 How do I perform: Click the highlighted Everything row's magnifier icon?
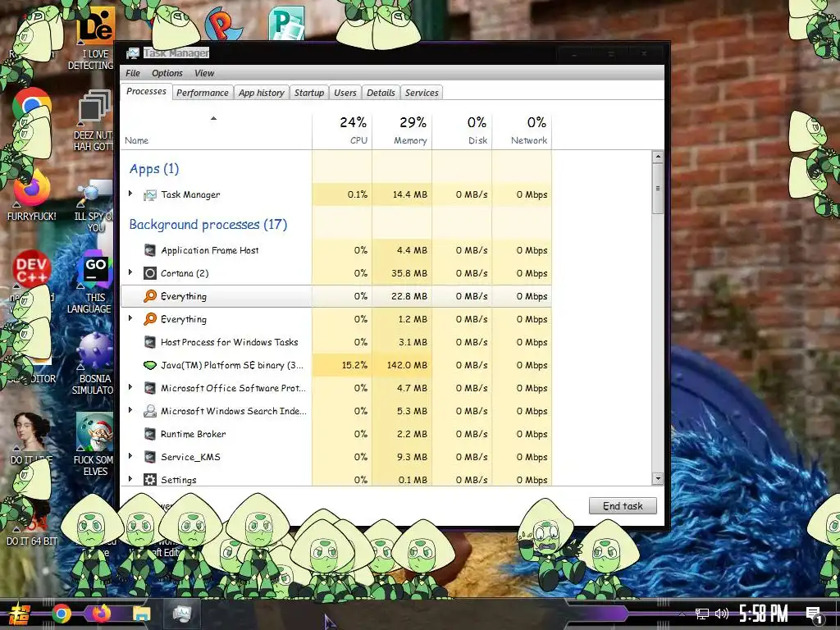[x=150, y=296]
